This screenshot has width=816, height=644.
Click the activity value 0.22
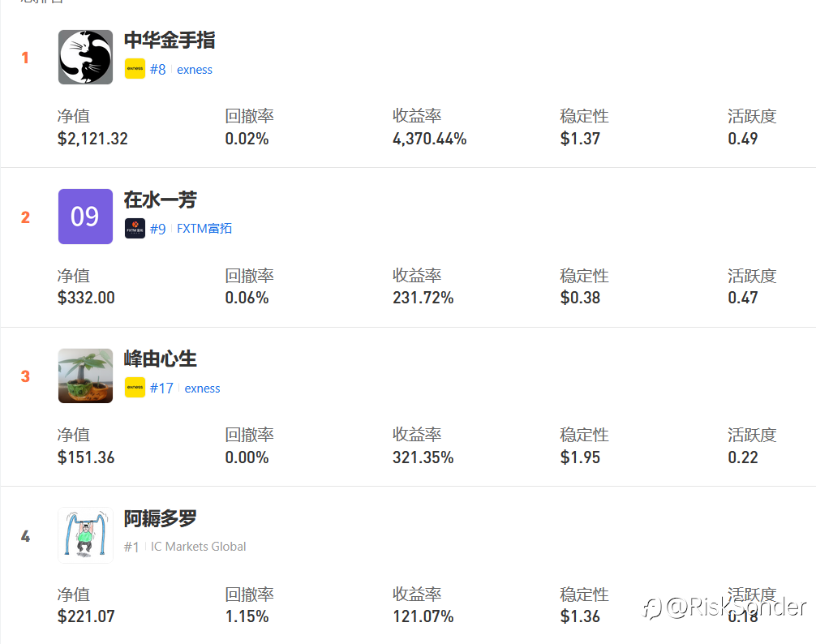click(x=743, y=457)
